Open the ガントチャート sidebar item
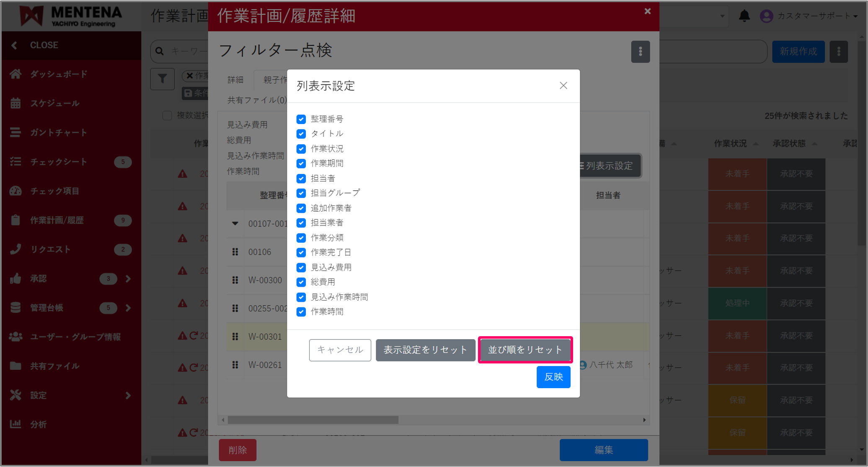The height and width of the screenshot is (467, 868). (58, 132)
